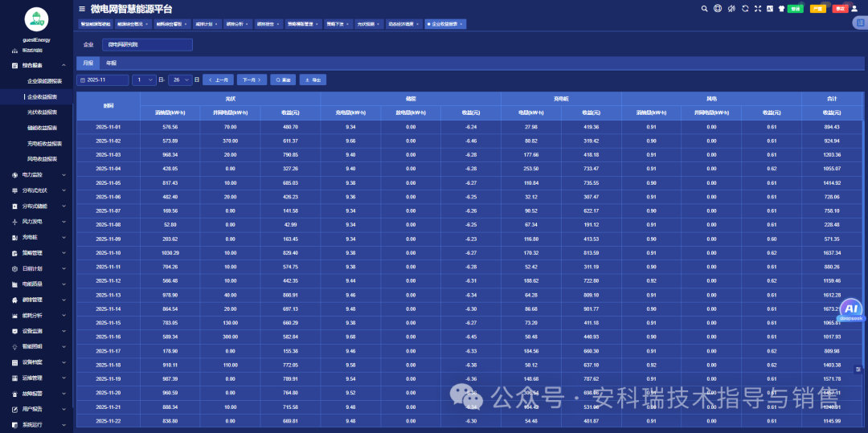Toggle the hamburger sidebar menu icon
Viewport: 868px width, 433px height.
pyautogui.click(x=82, y=9)
